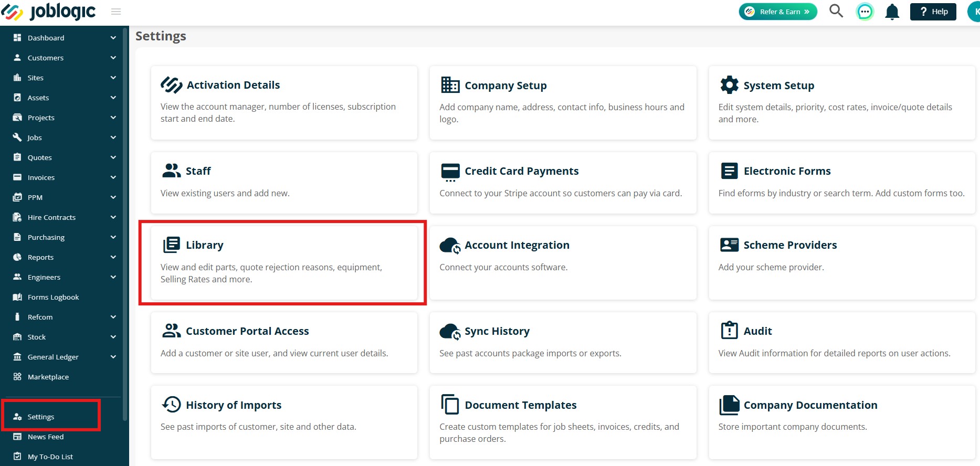Expand the Jobs menu chevron
Screen dimensions: 980x466
click(x=113, y=137)
